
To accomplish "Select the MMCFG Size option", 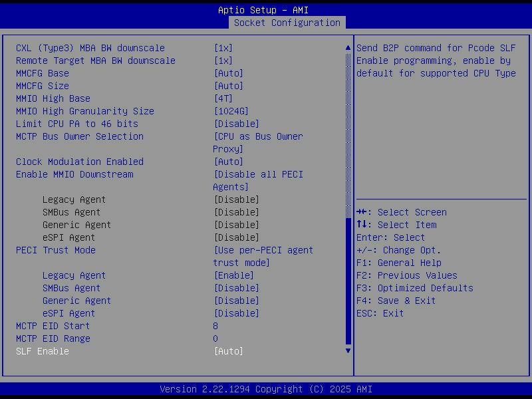I will 43,86.
